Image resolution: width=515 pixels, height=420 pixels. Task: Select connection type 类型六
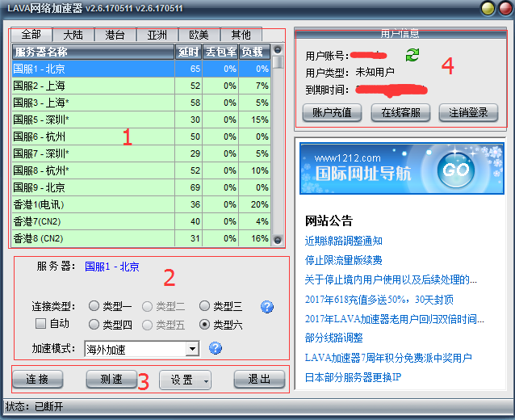(x=221, y=325)
